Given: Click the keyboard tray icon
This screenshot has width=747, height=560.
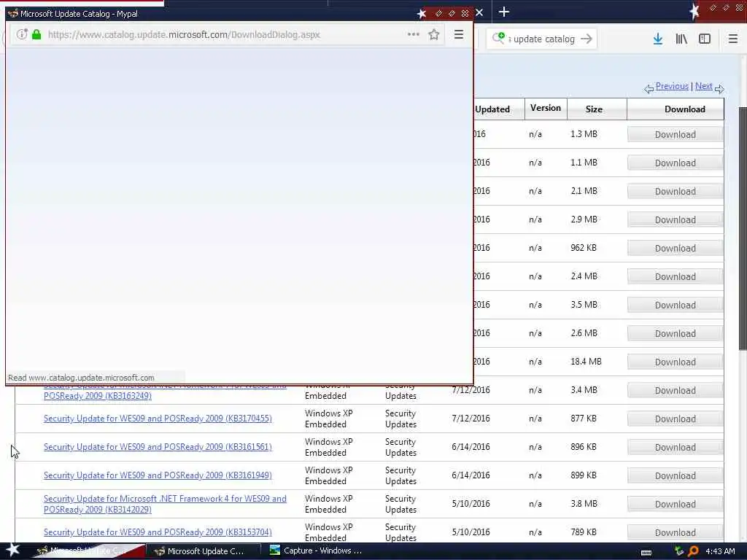Looking at the screenshot, I should tap(646, 552).
